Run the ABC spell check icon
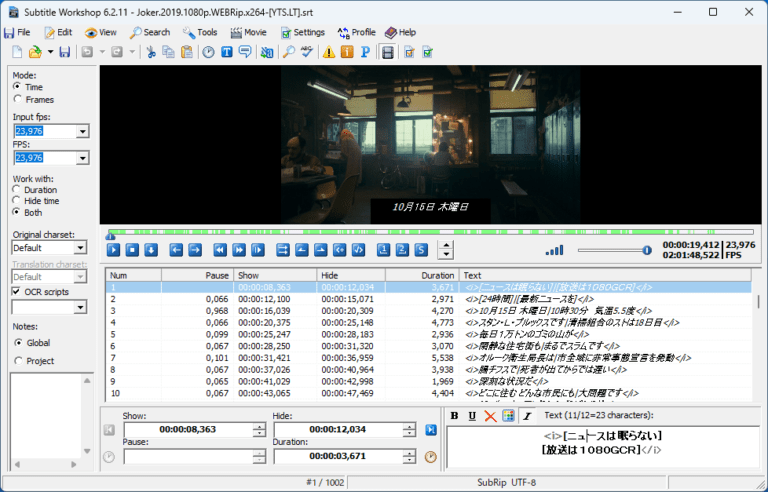 tap(307, 52)
